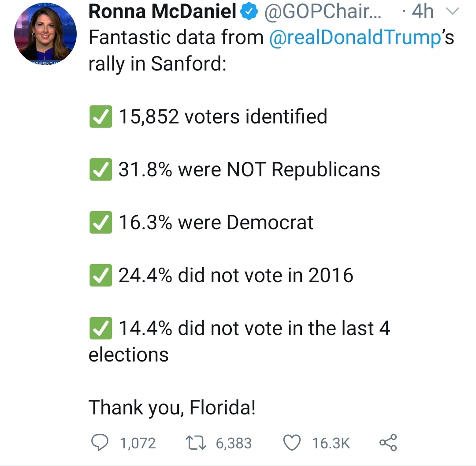
Task: Click the checkmark beside did not vote in 2016
Action: point(100,276)
